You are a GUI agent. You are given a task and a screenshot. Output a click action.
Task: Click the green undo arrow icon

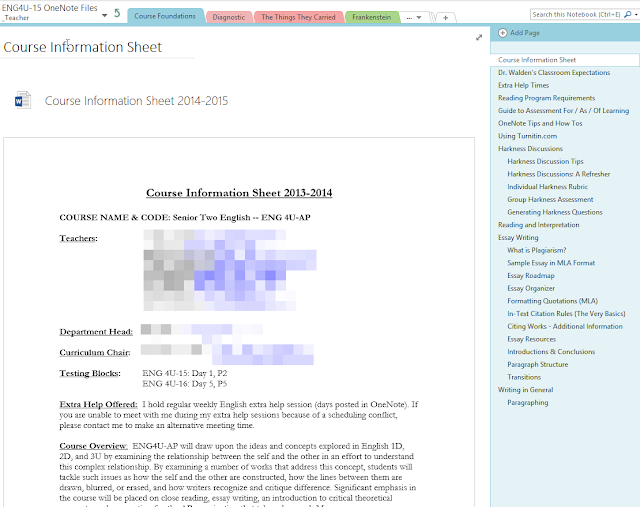point(117,13)
